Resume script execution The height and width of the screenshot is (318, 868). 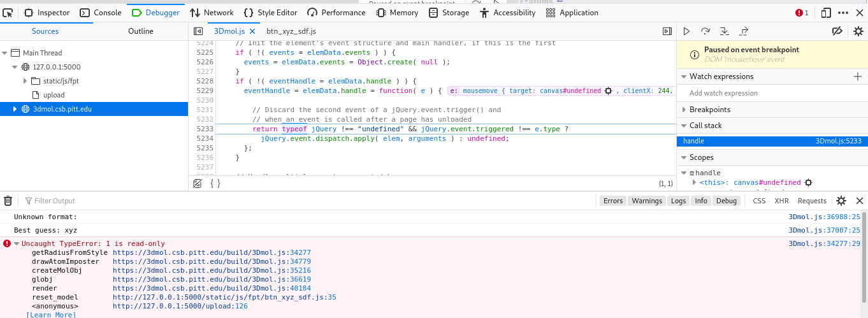[x=686, y=31]
